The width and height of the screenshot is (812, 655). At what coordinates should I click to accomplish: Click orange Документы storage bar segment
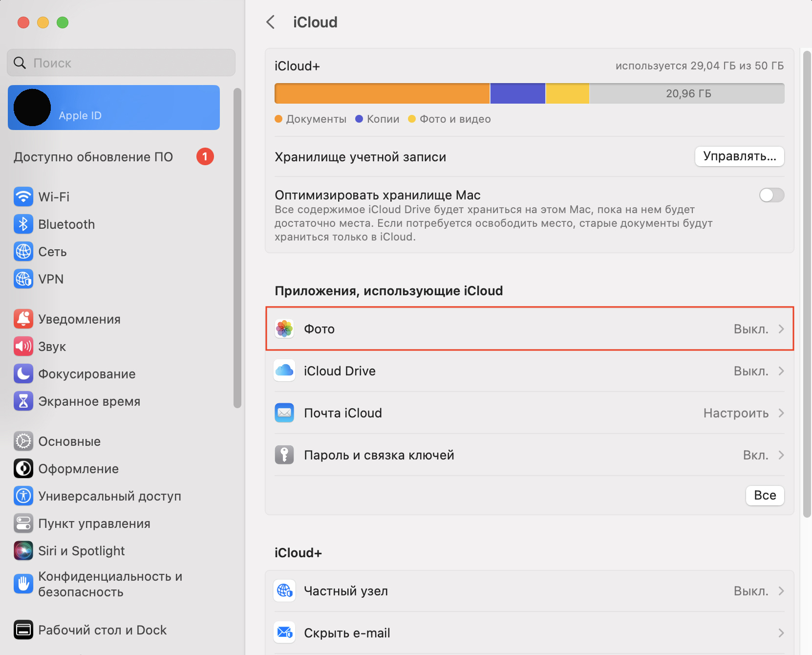[x=382, y=93]
